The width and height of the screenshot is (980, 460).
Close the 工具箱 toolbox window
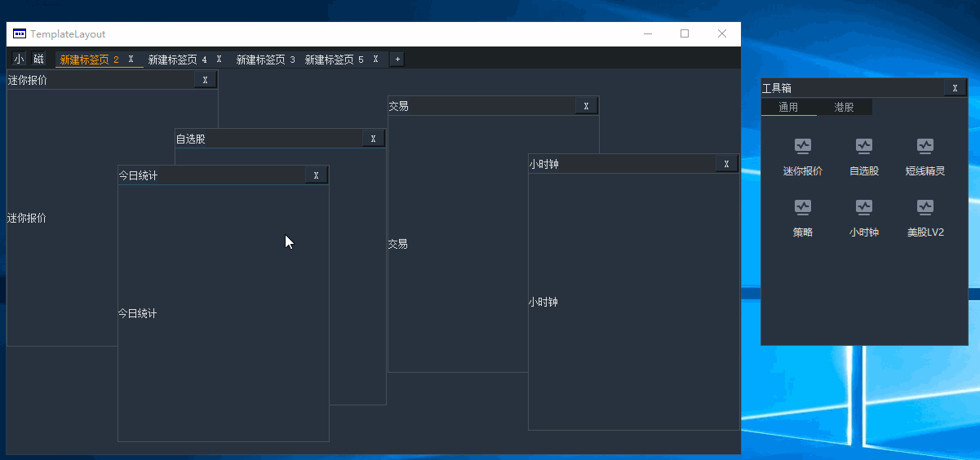[955, 88]
